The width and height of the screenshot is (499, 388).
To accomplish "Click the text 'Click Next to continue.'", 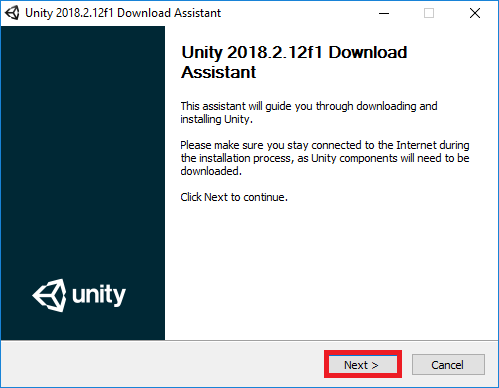I will pyautogui.click(x=234, y=197).
